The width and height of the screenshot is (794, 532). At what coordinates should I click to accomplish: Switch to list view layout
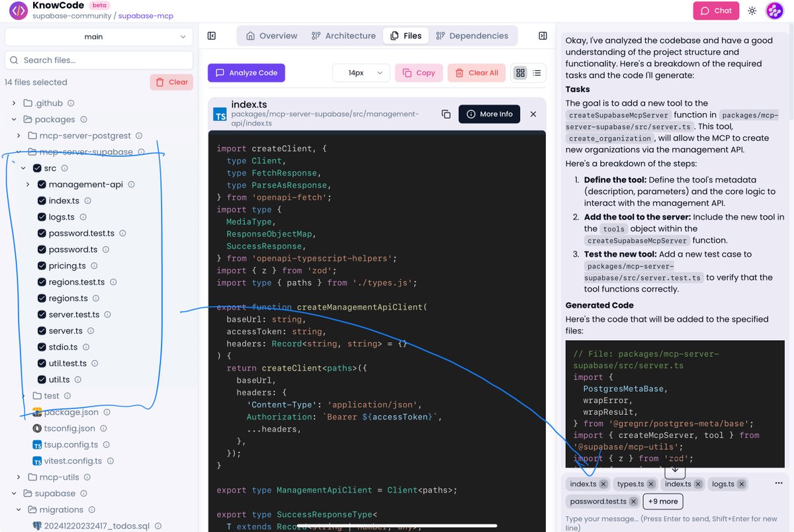click(x=537, y=73)
